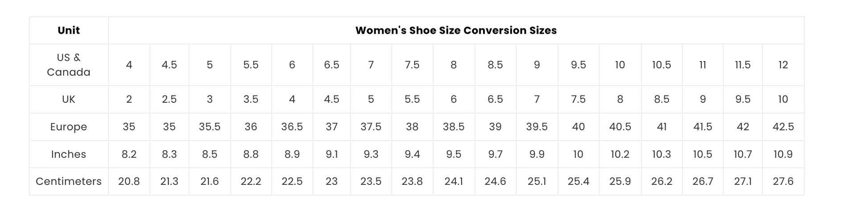Click the Europe row label
Image resolution: width=868 pixels, height=221 pixels.
[69, 127]
